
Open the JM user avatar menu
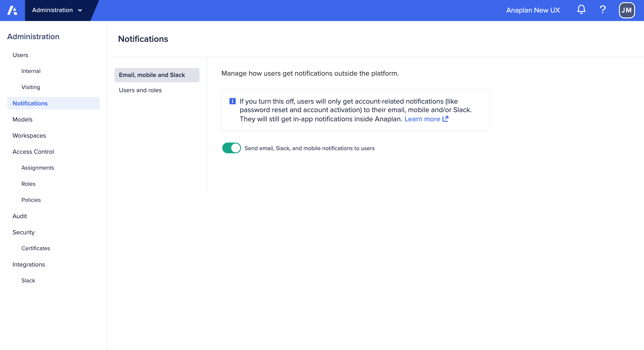[x=627, y=10]
